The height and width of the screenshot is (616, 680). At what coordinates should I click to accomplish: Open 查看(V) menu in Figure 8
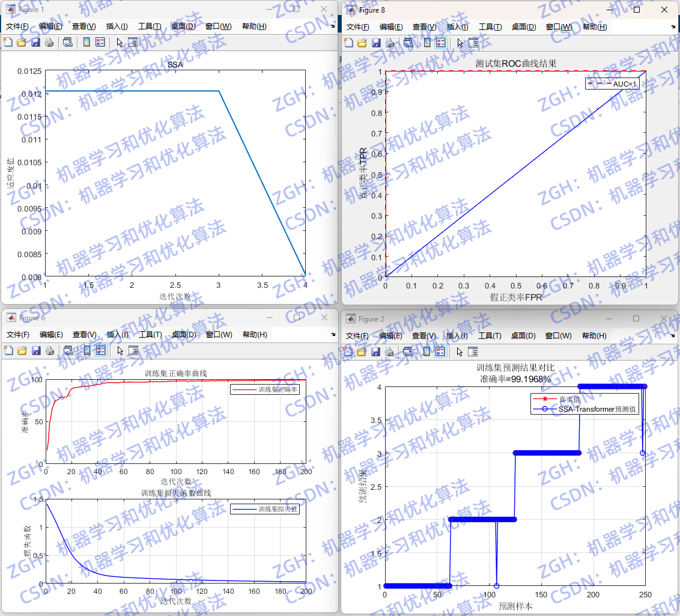[x=424, y=27]
